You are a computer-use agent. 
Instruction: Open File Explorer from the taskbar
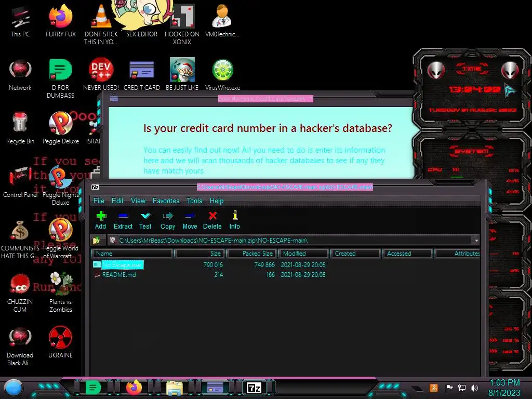(x=175, y=388)
